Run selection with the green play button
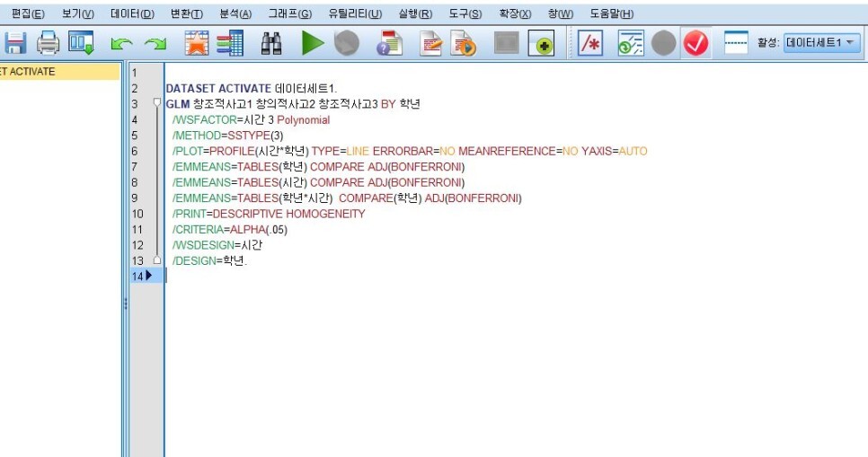868x457 pixels. pyautogui.click(x=312, y=43)
